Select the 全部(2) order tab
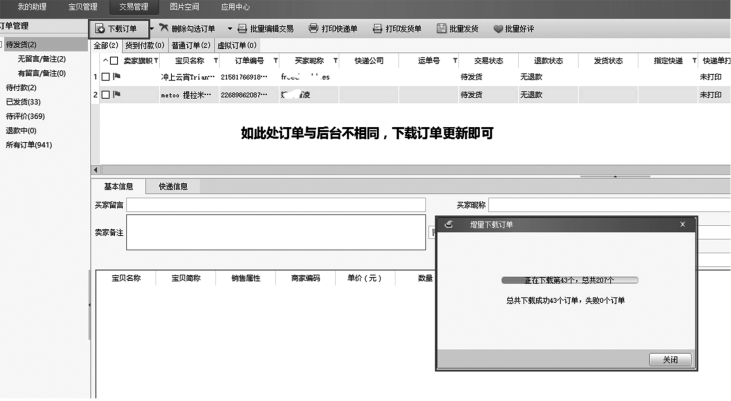Image resolution: width=731 pixels, height=401 pixels. pos(106,45)
